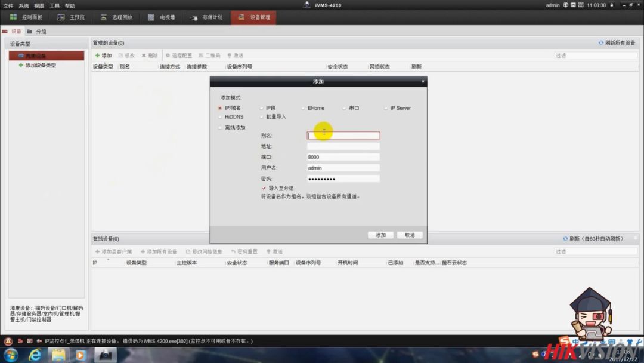
Task: Select 海康设备 in device type list
Action: 47,56
